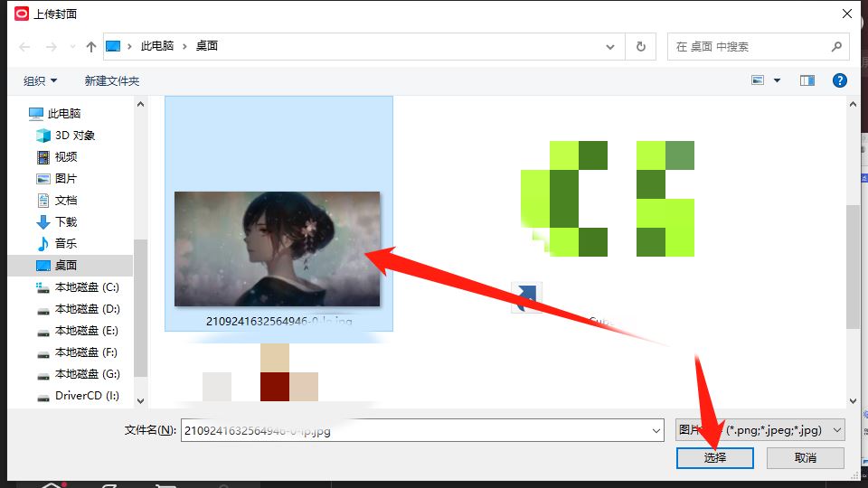Click 3D 对象 cube icon
This screenshot has width=868, height=488.
pyautogui.click(x=43, y=136)
